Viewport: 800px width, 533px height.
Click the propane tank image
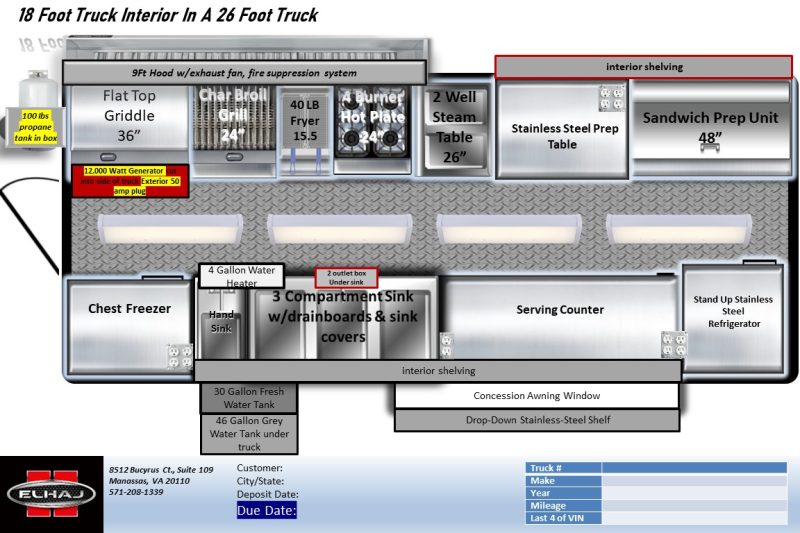pos(37,90)
